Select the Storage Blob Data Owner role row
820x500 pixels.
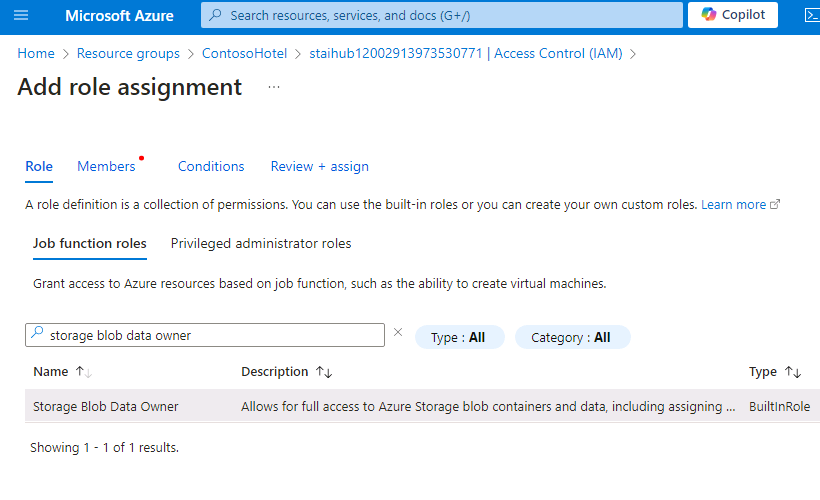point(423,406)
